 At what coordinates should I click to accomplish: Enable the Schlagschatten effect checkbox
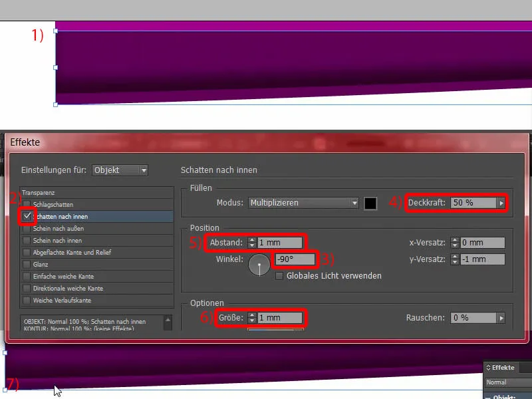tap(27, 205)
